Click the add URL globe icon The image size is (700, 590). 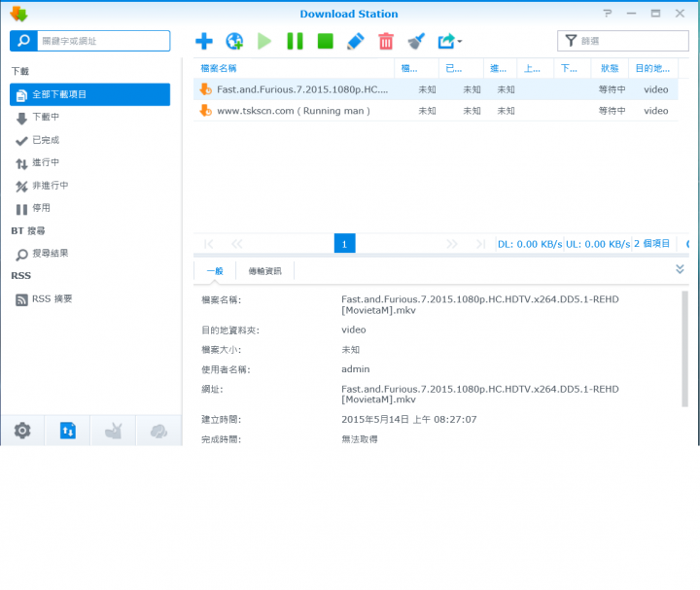(x=234, y=41)
